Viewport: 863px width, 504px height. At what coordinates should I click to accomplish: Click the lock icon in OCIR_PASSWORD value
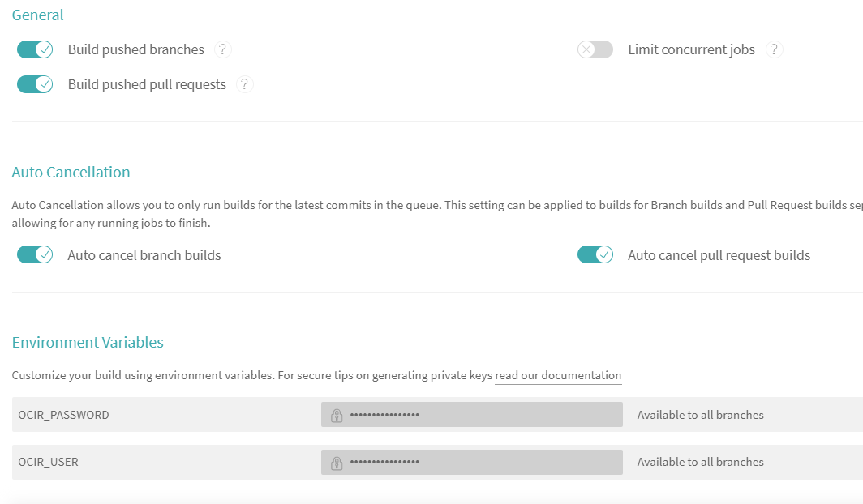tap(337, 416)
